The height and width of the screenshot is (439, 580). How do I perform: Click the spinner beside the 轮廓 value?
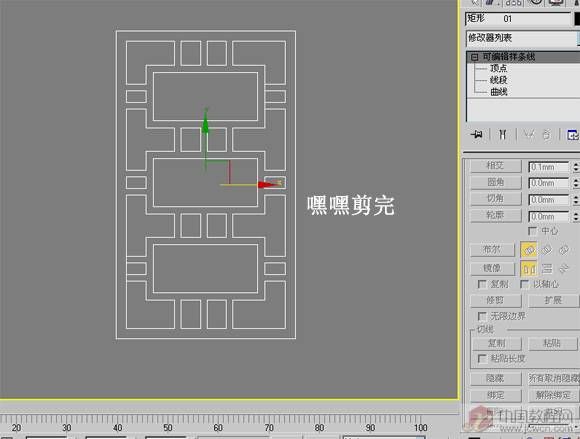click(576, 217)
